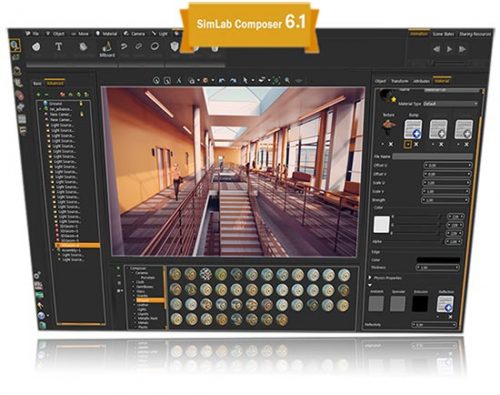The height and width of the screenshot is (395, 500).
Task: Step to the next animation frame
Action: [462, 49]
